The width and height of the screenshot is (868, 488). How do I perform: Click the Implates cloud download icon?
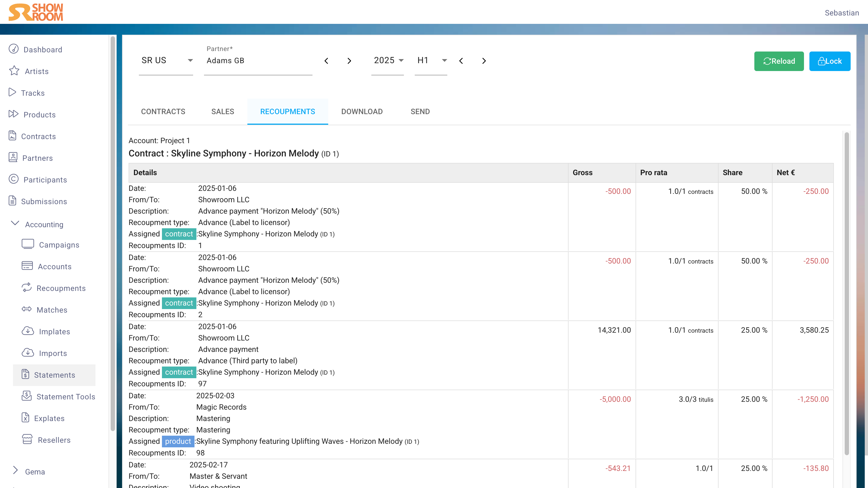[x=28, y=331]
